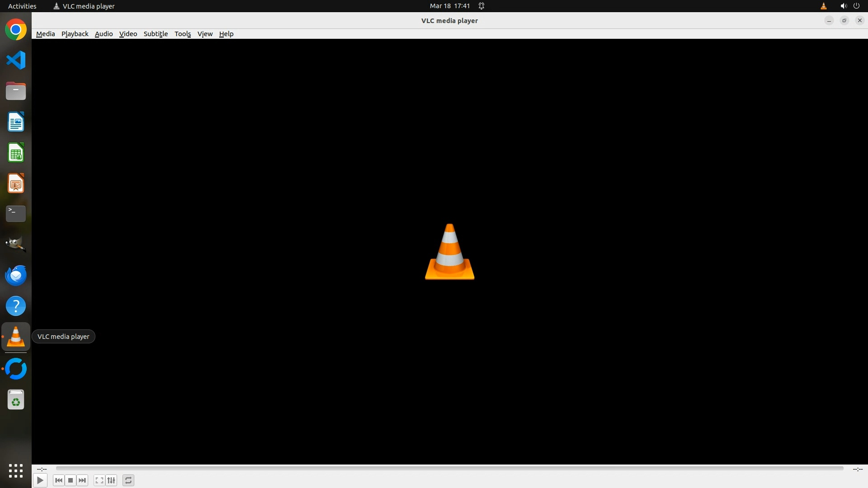Screen dimensions: 868x488
Task: Click elapsed time label at left
Action: click(x=42, y=469)
